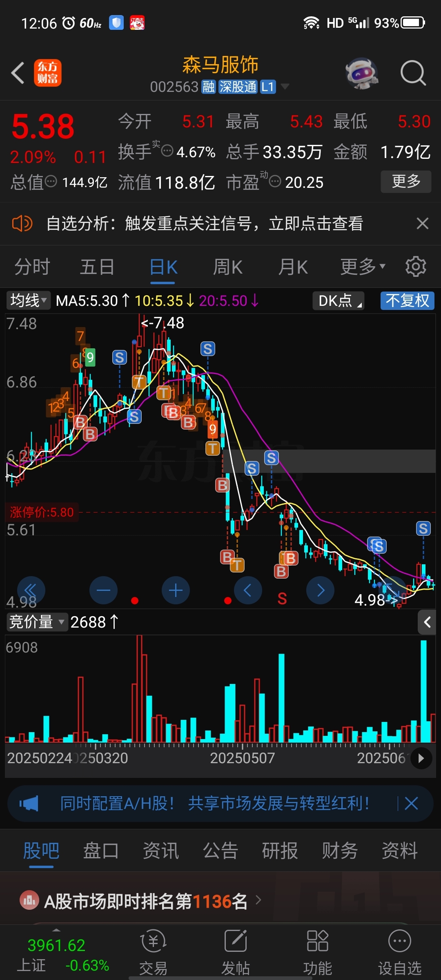This screenshot has height=980, width=441.
Task: Tap 自选分析 signal message text
Action: pos(205,223)
